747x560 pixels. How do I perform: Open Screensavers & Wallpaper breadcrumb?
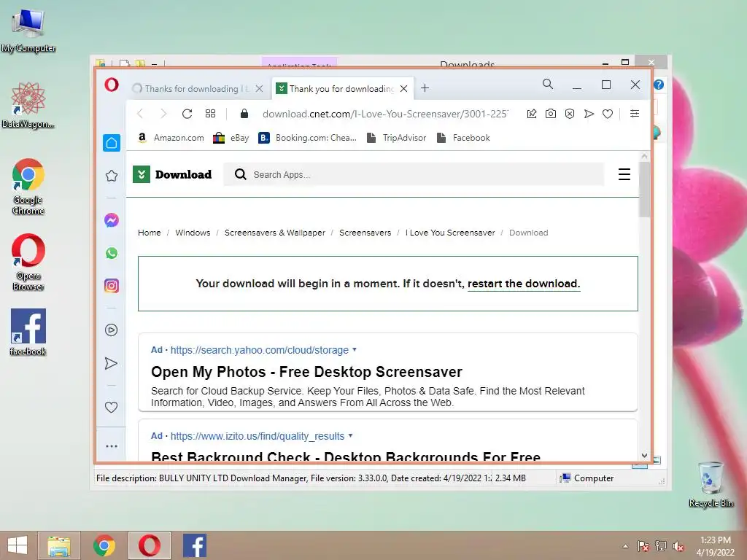pyautogui.click(x=275, y=233)
